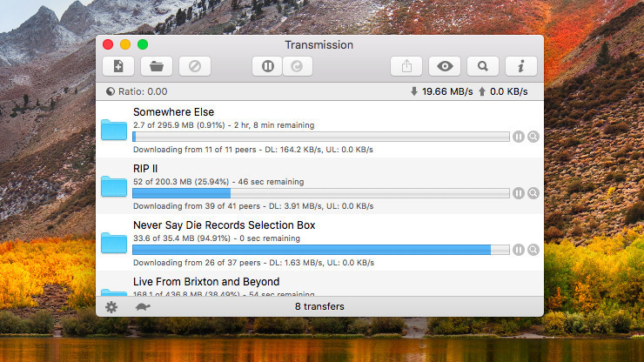
Task: Toggle turtle speed limit mode
Action: click(x=143, y=306)
